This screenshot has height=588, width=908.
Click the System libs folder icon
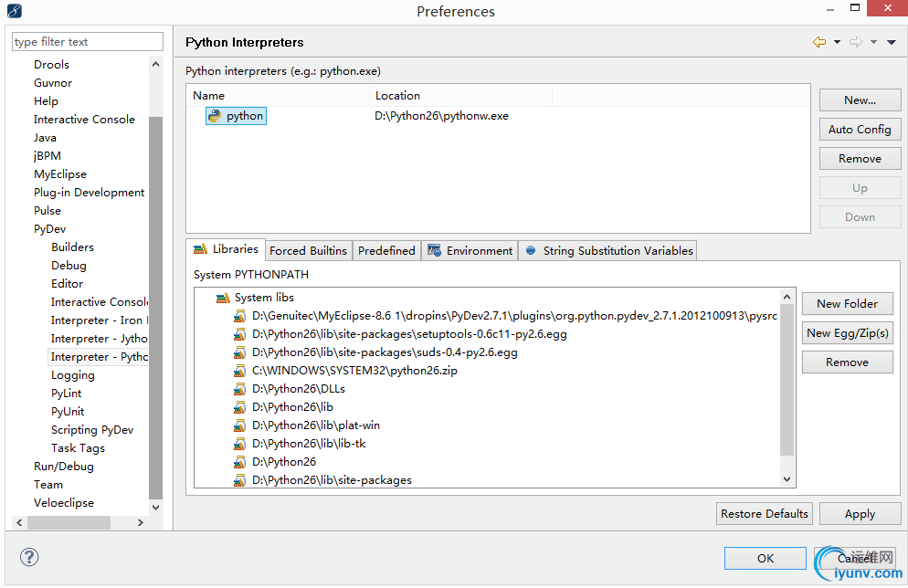[223, 298]
